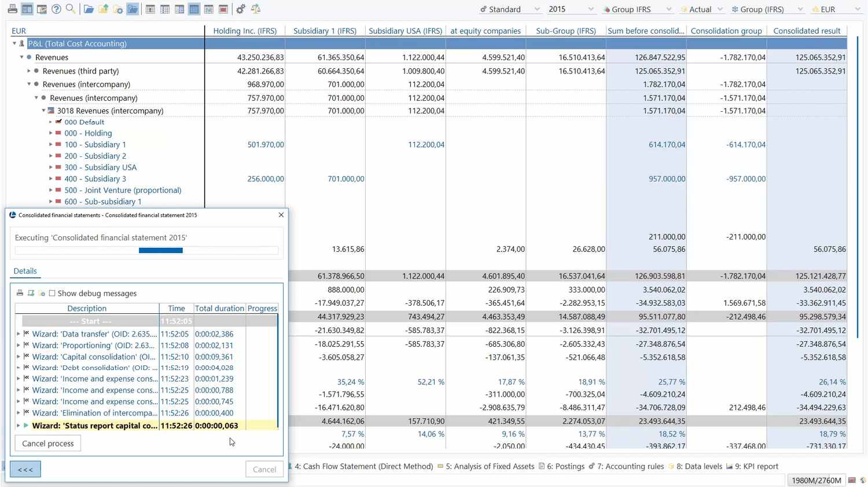Enable the Show debug messages checkbox

[x=52, y=293]
